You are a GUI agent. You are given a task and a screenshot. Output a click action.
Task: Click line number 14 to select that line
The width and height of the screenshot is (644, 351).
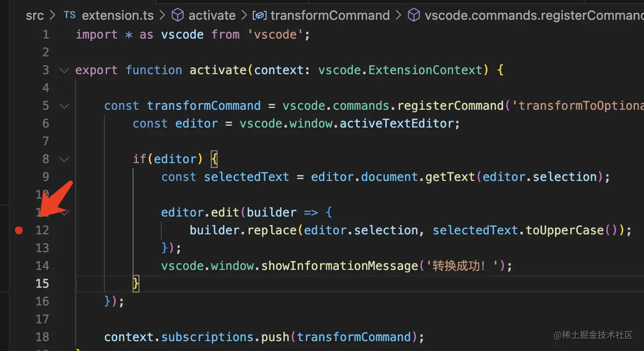(43, 266)
